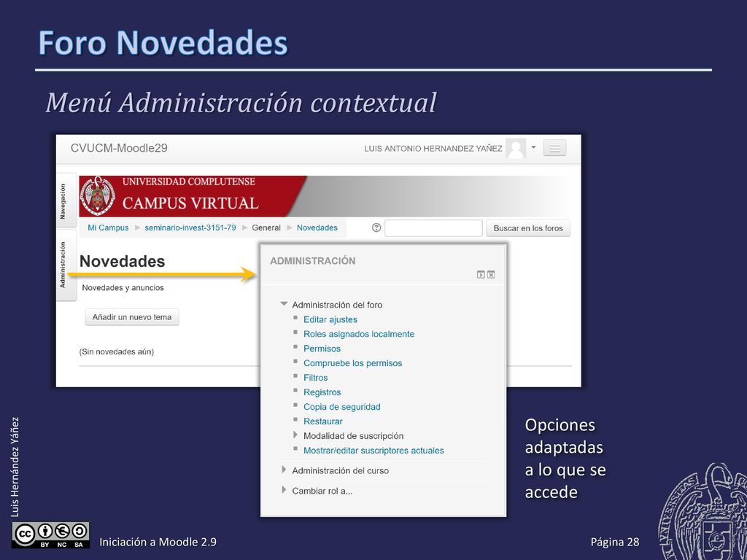Click the Mi Campus breadcrumb

[x=108, y=227]
